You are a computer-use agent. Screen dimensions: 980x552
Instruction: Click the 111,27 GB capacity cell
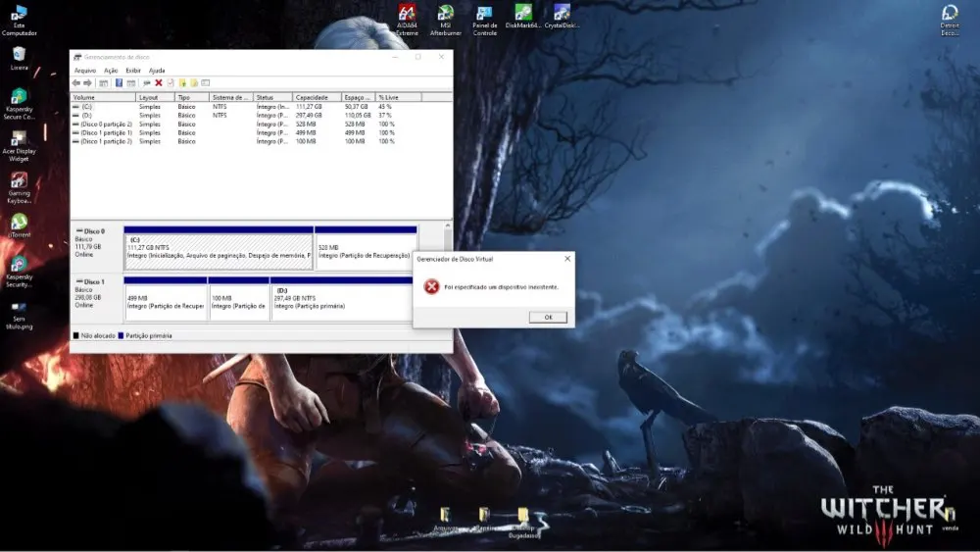click(x=309, y=107)
